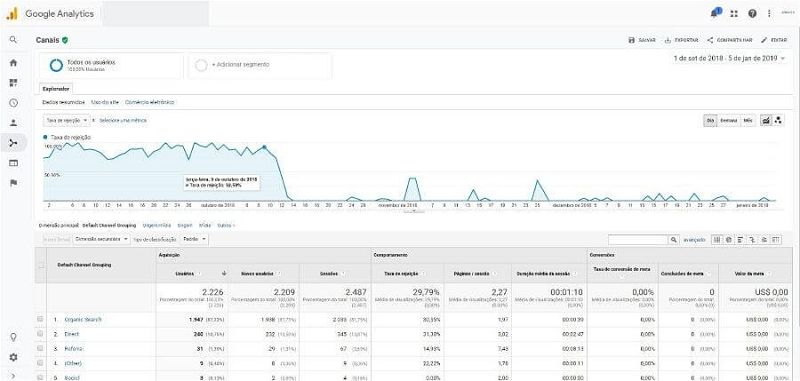
Task: Check the Organic Search row checkbox
Action: click(x=40, y=319)
